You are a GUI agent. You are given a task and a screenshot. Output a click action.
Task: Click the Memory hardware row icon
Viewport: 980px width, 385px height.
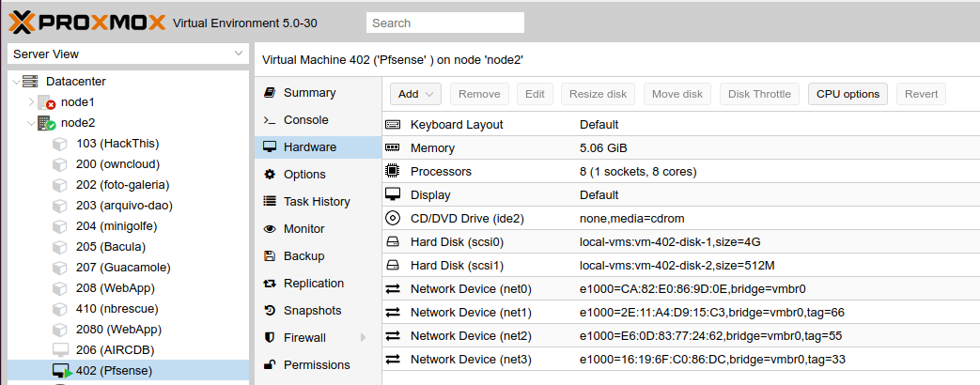coord(393,148)
